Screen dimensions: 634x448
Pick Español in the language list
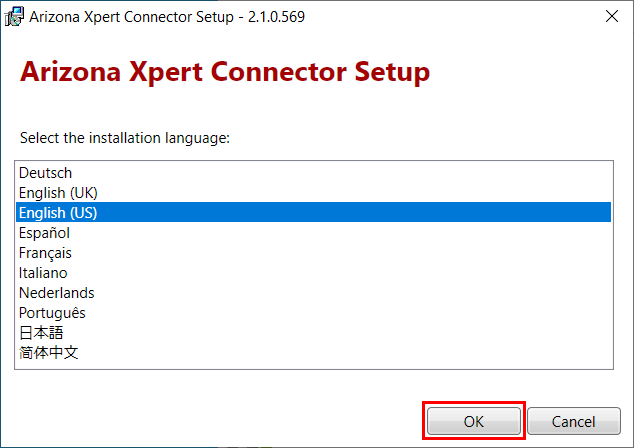click(x=313, y=232)
